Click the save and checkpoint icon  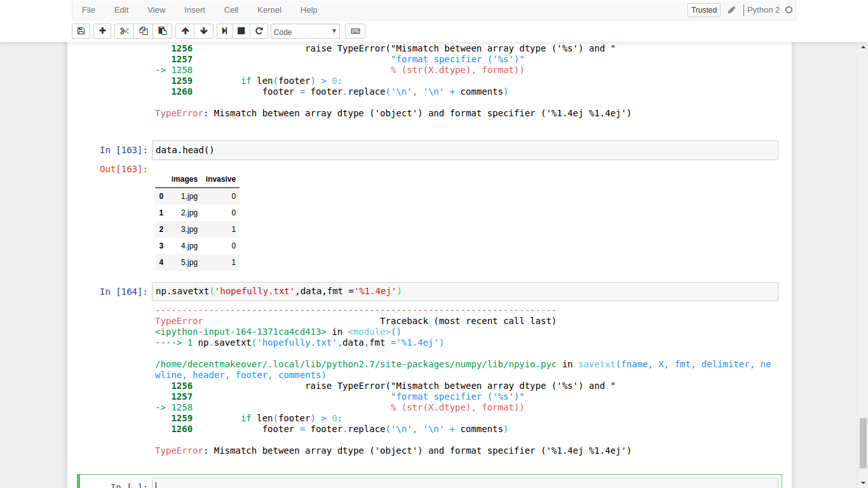pyautogui.click(x=81, y=31)
